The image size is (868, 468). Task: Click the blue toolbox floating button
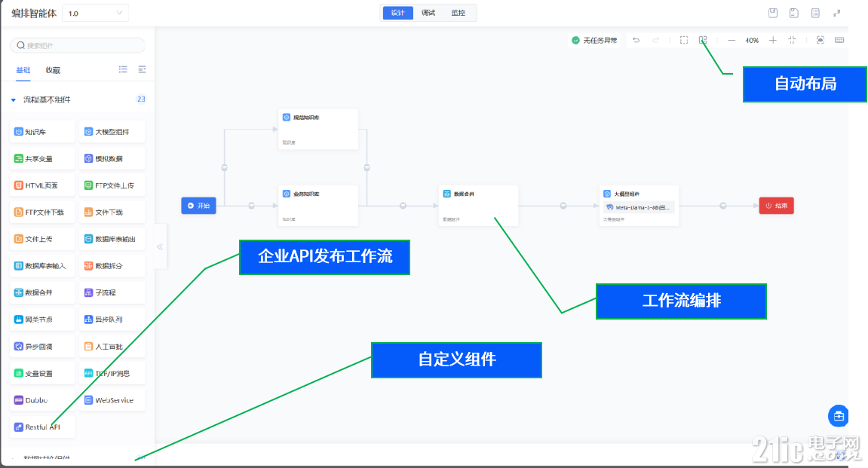click(x=838, y=416)
